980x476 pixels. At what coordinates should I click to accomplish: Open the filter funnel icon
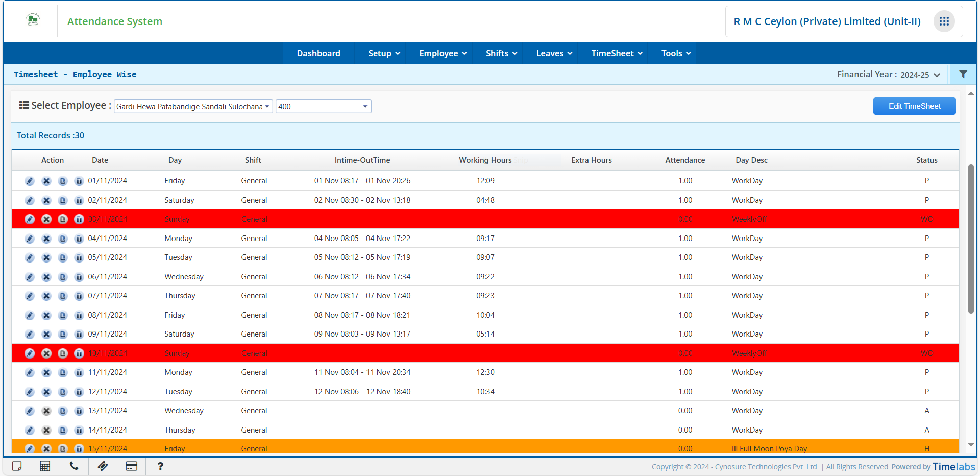coord(963,75)
